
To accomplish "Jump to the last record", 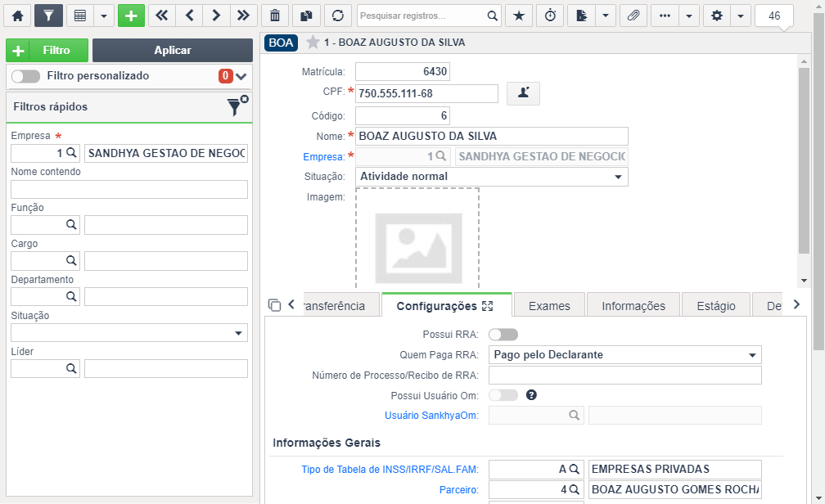I will 243,16.
